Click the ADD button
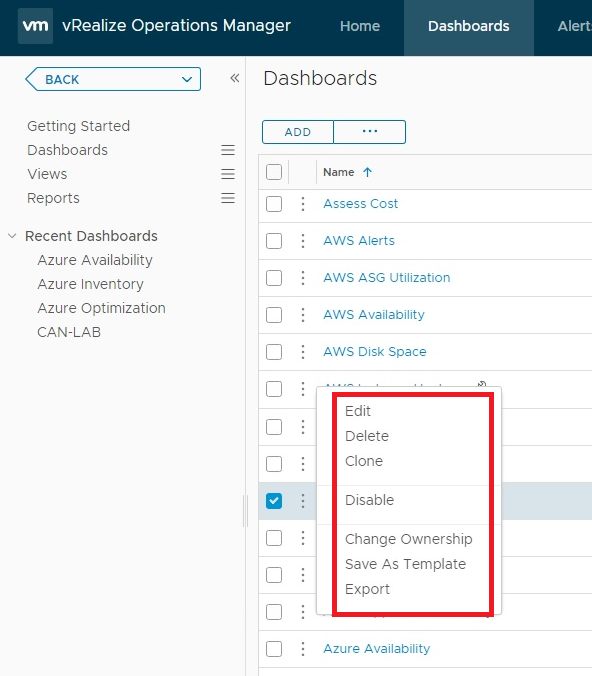 coord(298,131)
